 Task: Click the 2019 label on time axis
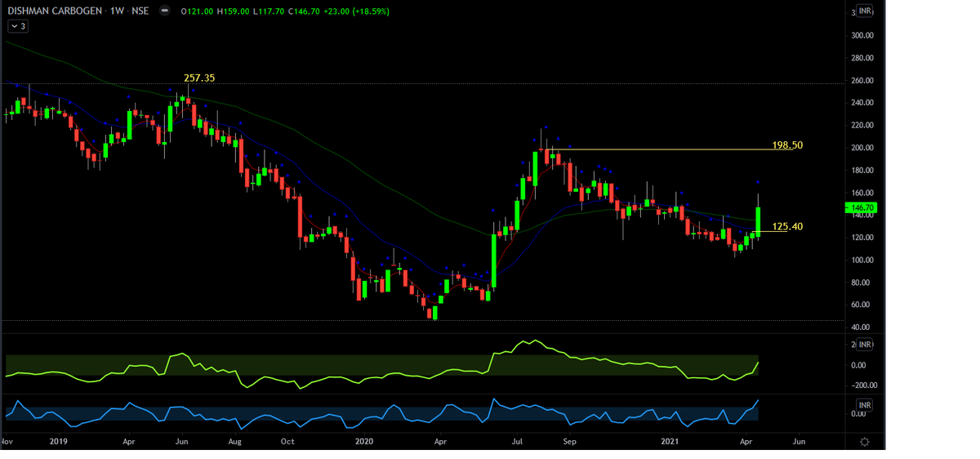pos(57,441)
